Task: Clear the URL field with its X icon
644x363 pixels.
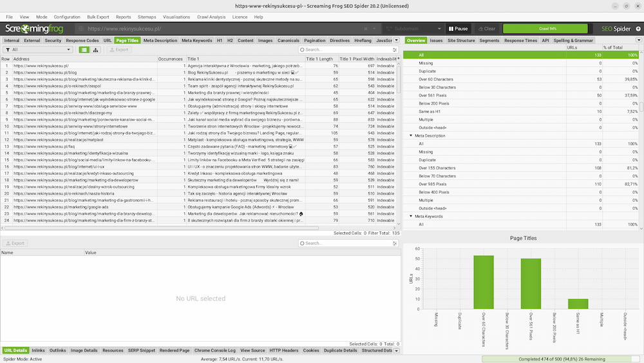Action: pos(366,29)
